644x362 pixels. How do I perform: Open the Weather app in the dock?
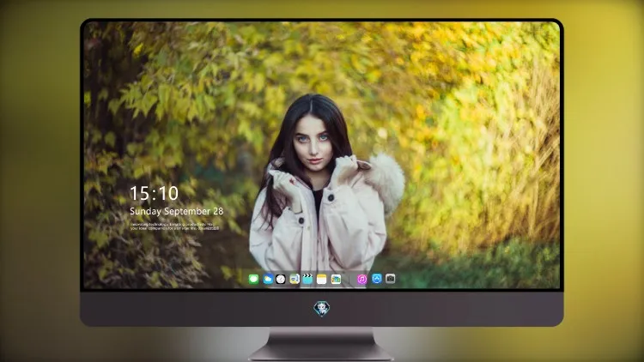click(267, 279)
